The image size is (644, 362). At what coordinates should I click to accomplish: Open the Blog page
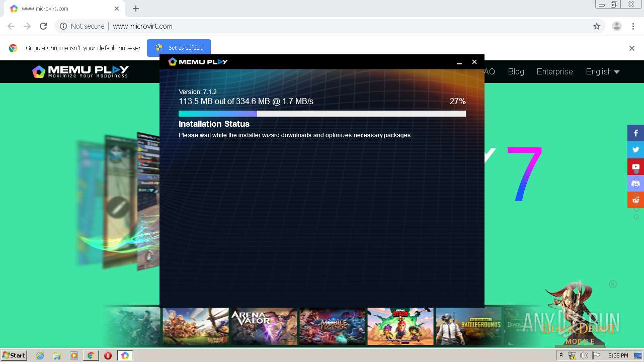point(516,71)
